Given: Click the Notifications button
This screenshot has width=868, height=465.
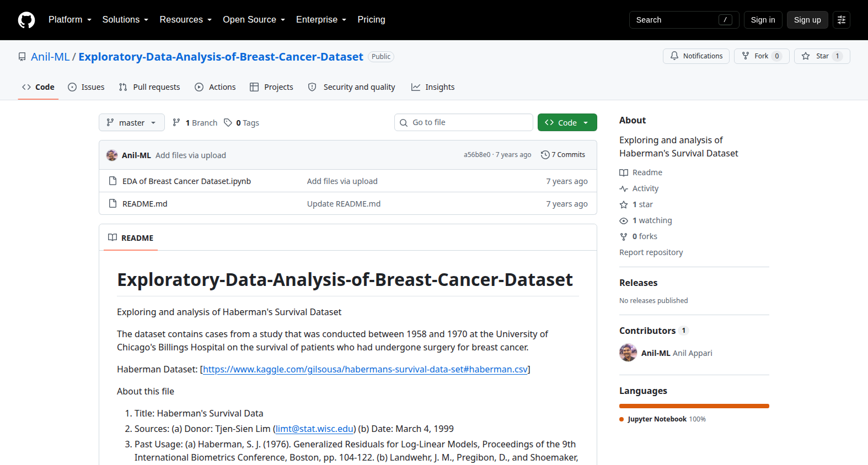Looking at the screenshot, I should coord(696,56).
